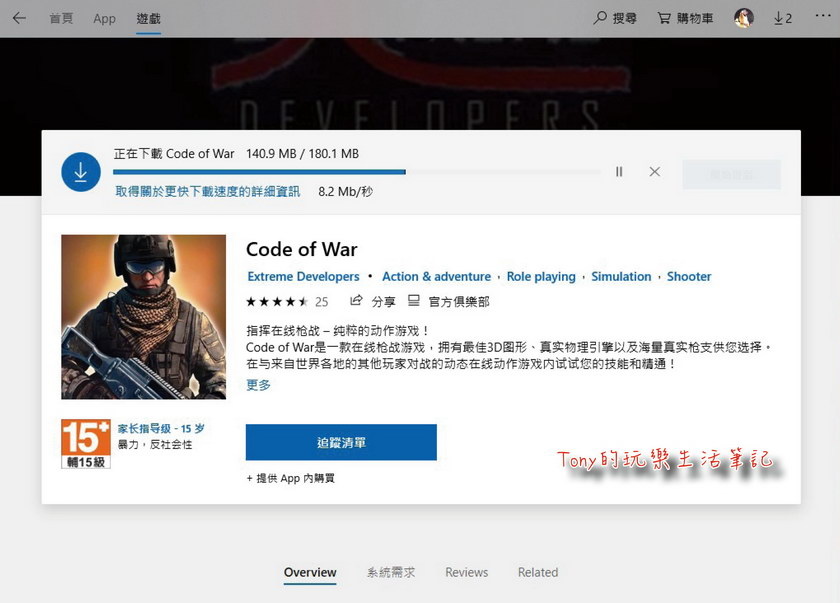Click the 8.2 Mb/秒 speed text
Image resolution: width=840 pixels, height=603 pixels.
click(346, 192)
